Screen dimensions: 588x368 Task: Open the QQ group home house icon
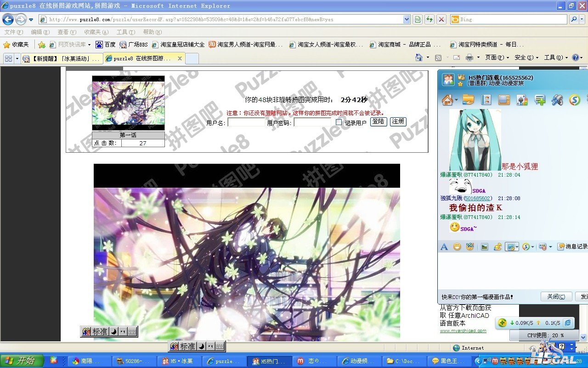[x=447, y=100]
